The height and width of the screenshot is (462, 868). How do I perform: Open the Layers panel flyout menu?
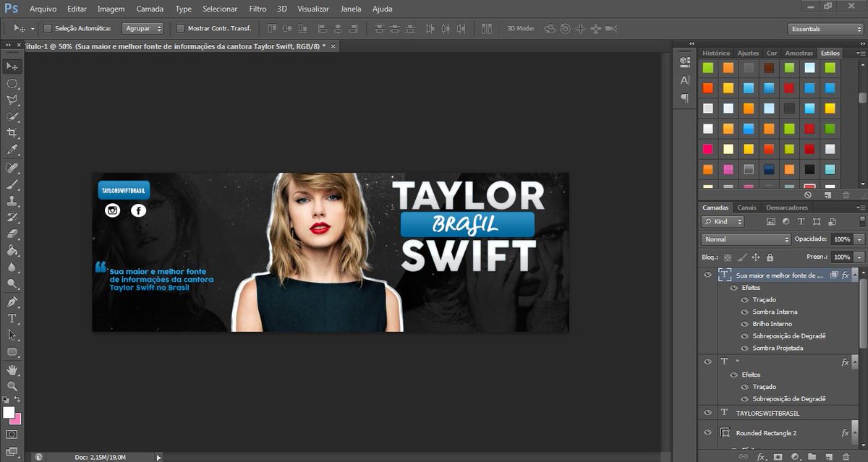click(x=859, y=208)
